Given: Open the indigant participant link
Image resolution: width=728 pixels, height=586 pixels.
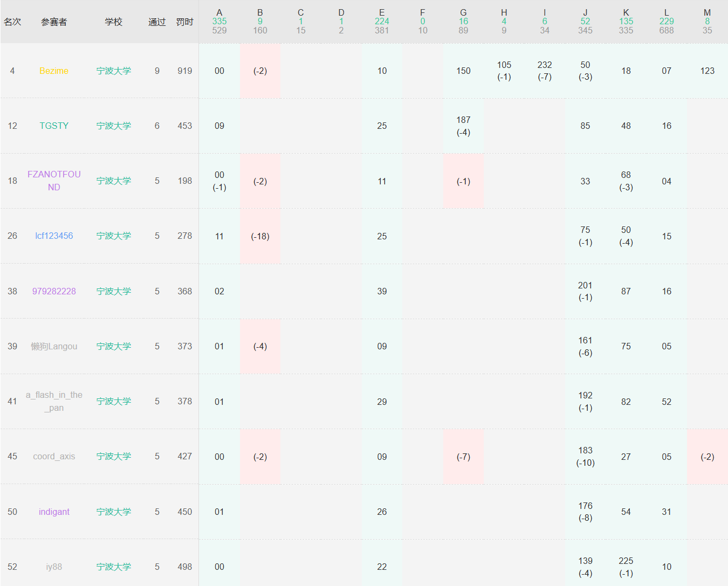Looking at the screenshot, I should pyautogui.click(x=54, y=512).
